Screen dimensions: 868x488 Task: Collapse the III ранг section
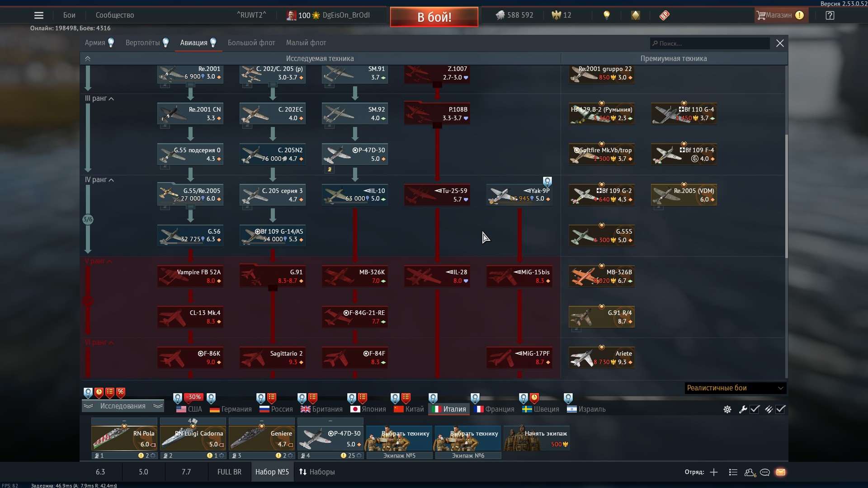111,99
